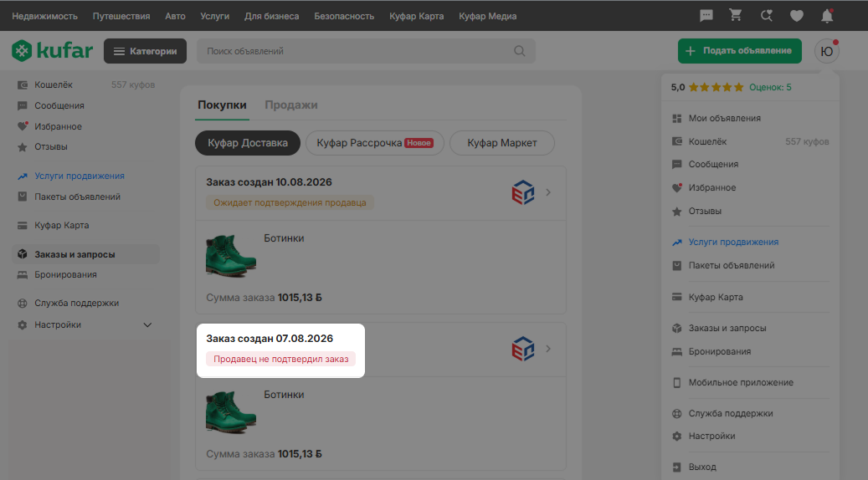Open Куфар Карта in top menu
Viewport: 868px width, 480px height.
pos(416,16)
